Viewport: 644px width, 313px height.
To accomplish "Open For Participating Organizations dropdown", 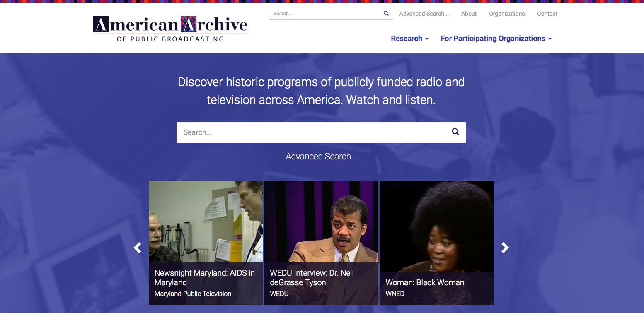I will 496,39.
